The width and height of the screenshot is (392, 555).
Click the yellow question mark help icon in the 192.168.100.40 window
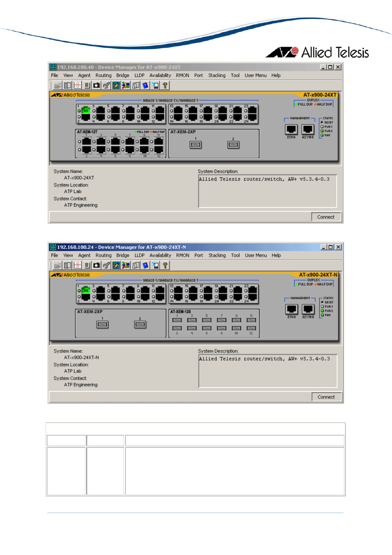[165, 86]
